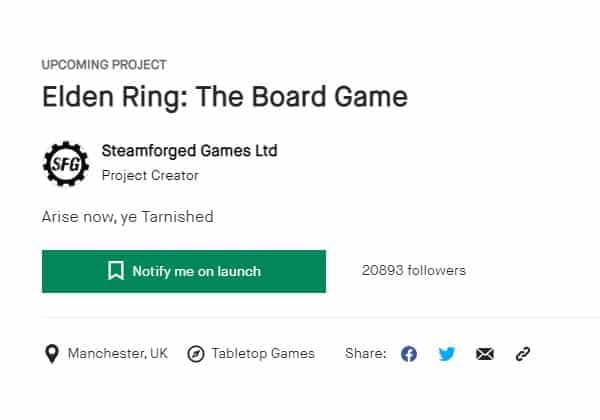
Task: Click the 20893 followers count
Action: (x=414, y=270)
